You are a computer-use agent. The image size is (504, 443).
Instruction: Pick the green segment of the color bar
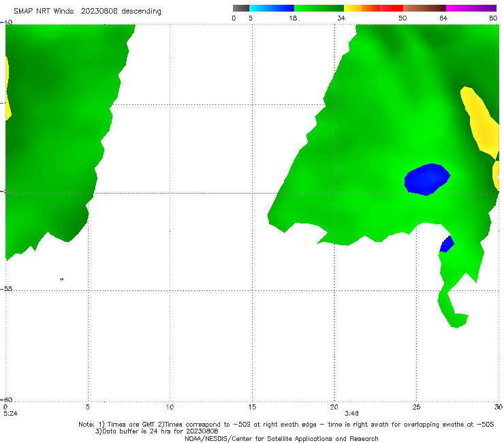pos(319,8)
